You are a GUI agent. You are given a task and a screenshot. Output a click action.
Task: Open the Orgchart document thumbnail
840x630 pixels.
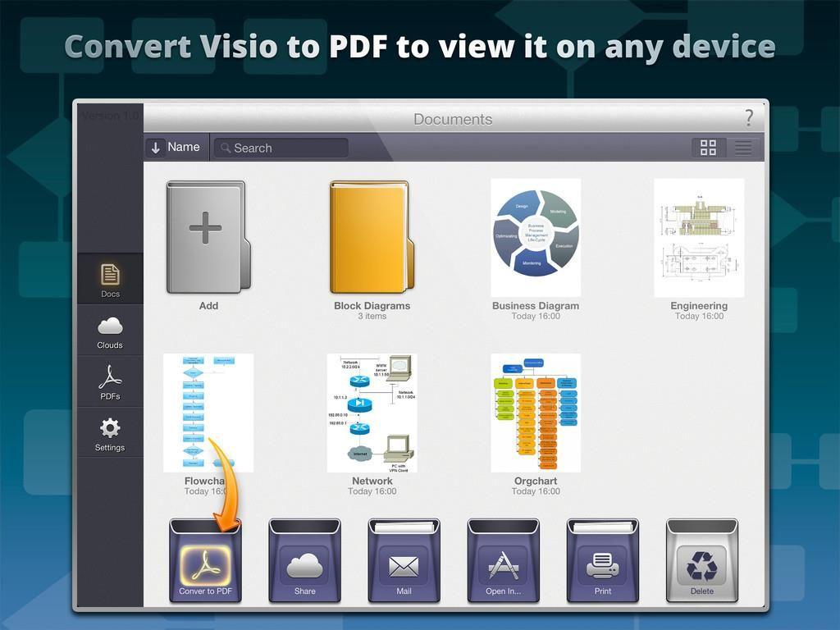click(536, 413)
